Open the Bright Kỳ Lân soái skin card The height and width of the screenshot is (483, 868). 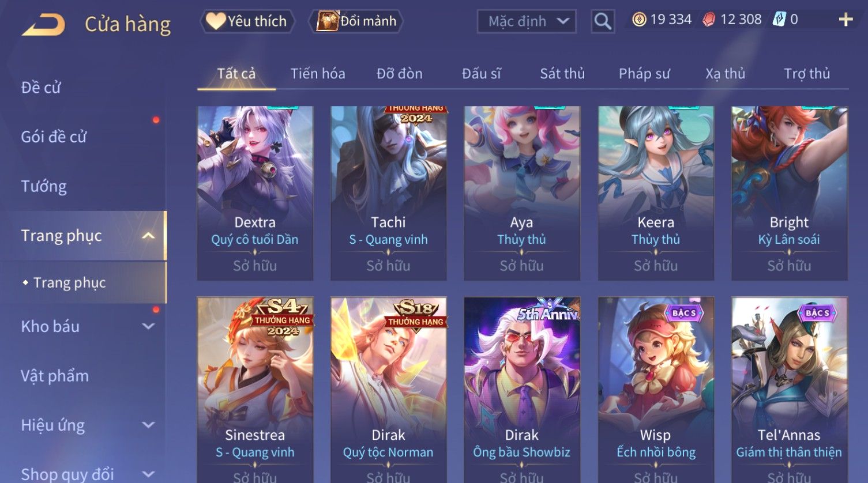coord(789,193)
